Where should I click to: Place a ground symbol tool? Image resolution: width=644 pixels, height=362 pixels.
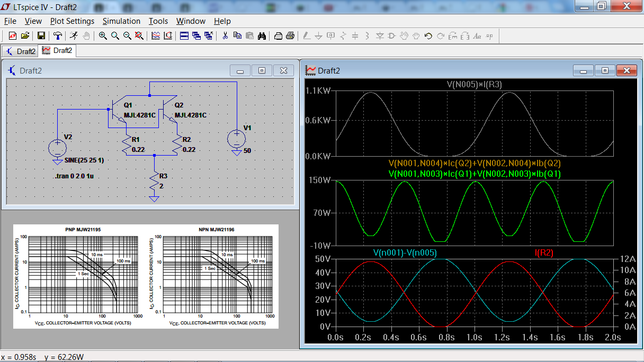[318, 36]
